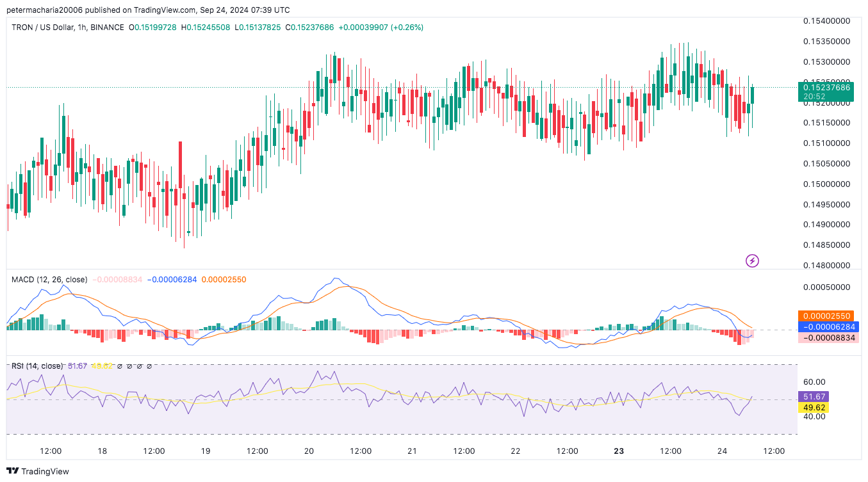Image resolution: width=868 pixels, height=482 pixels.
Task: Click the pink -0.00008834 value in MACD legend
Action: [119, 280]
